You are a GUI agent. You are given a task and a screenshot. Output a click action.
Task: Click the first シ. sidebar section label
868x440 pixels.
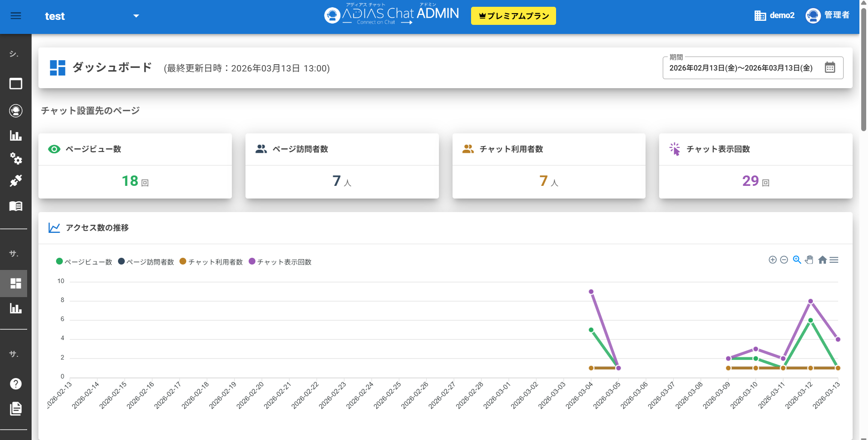click(14, 54)
